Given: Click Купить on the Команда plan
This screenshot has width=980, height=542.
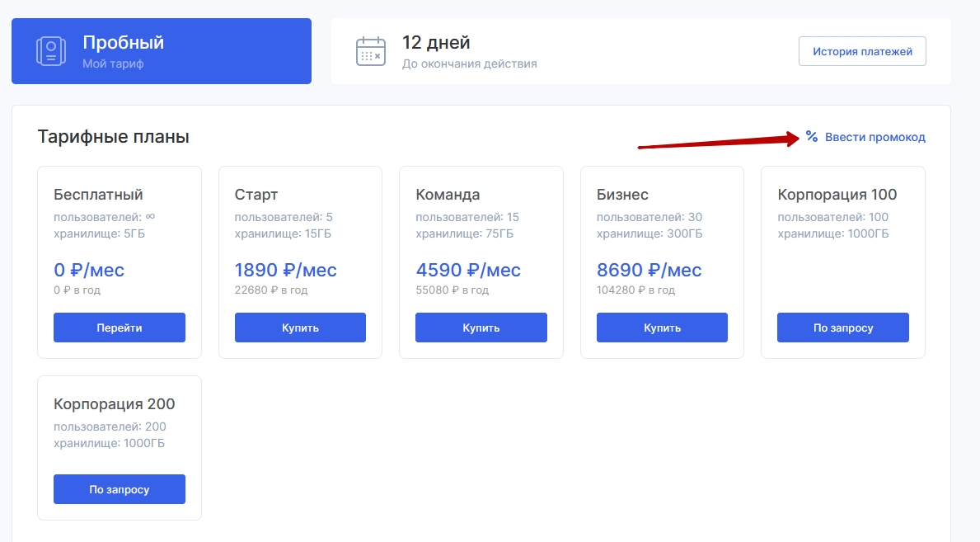Looking at the screenshot, I should [x=481, y=328].
